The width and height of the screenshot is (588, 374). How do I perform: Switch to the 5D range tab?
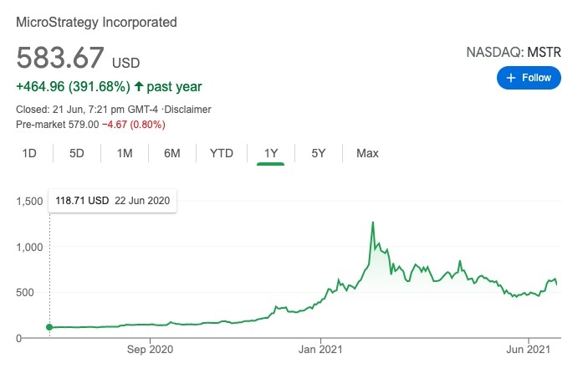point(77,153)
